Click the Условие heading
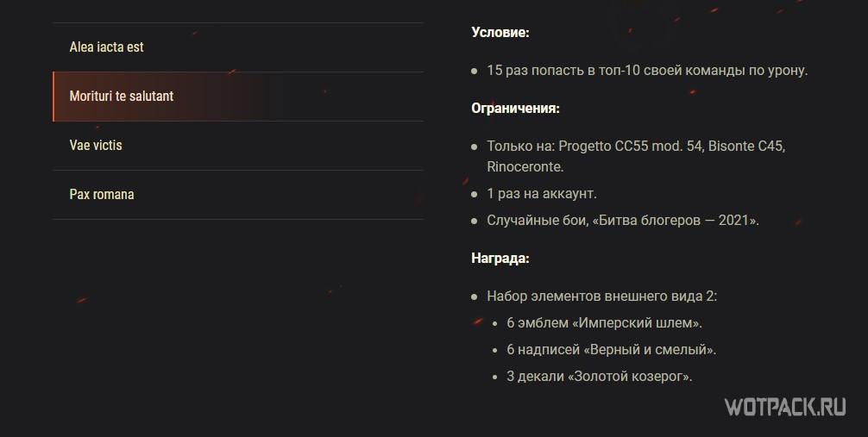868x437 pixels. pyautogui.click(x=500, y=33)
